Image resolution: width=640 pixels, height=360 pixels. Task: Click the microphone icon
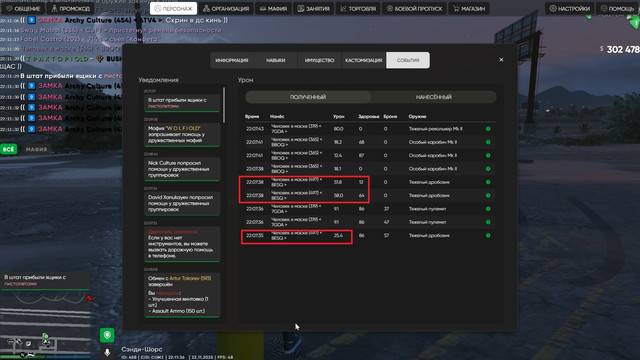[x=107, y=352]
